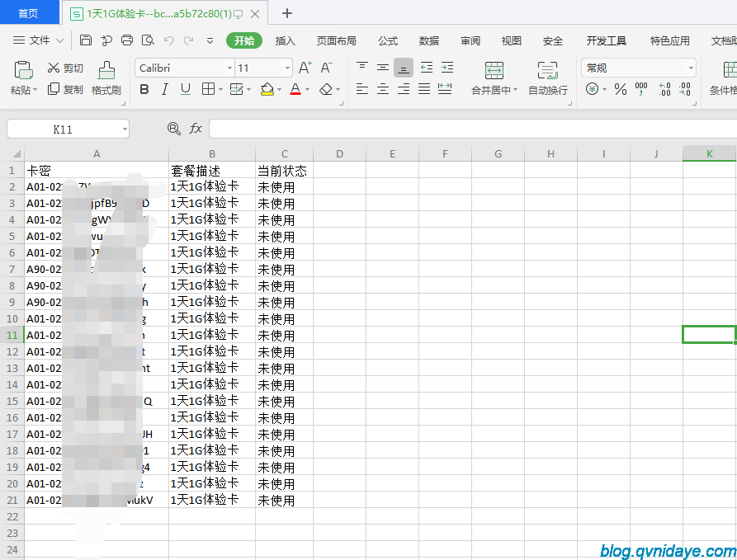Expand the paste options arrow
This screenshot has width=737, height=560.
tap(35, 89)
